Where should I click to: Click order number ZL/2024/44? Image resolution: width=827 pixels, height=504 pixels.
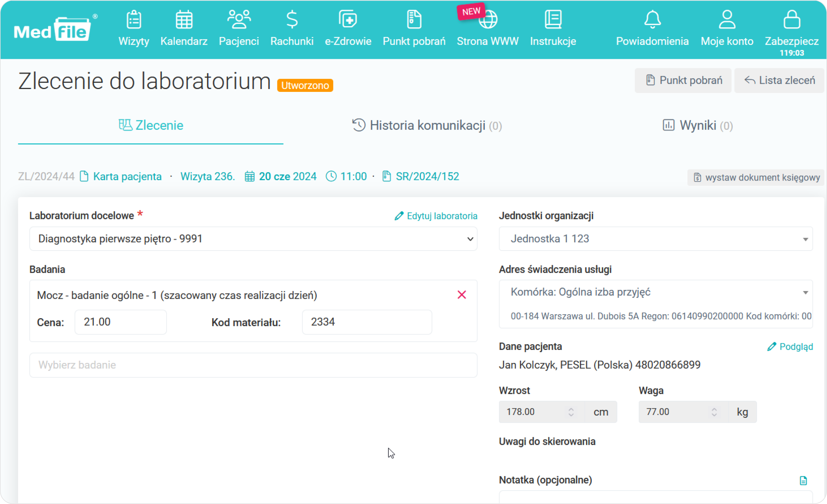(46, 176)
